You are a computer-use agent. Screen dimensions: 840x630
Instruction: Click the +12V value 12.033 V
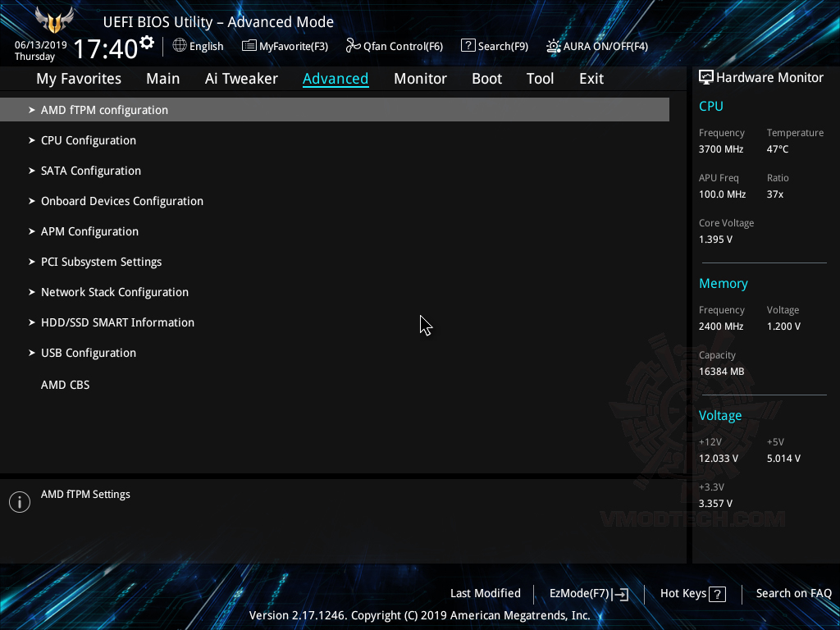[718, 459]
